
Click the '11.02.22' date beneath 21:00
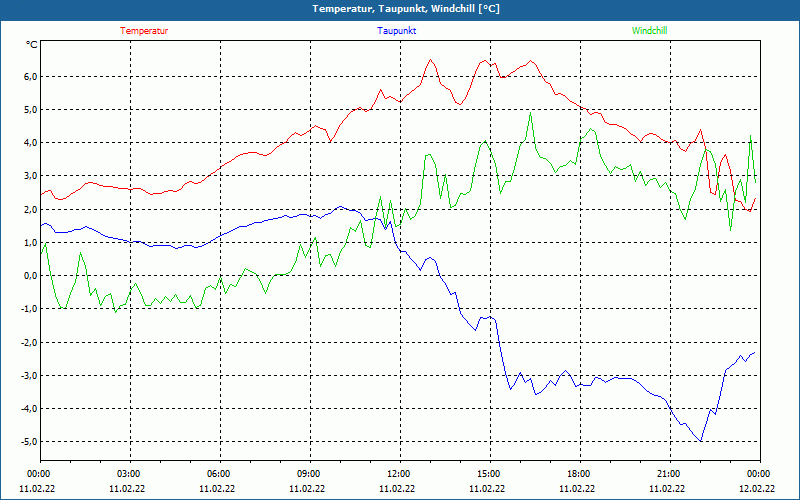pyautogui.click(x=667, y=488)
